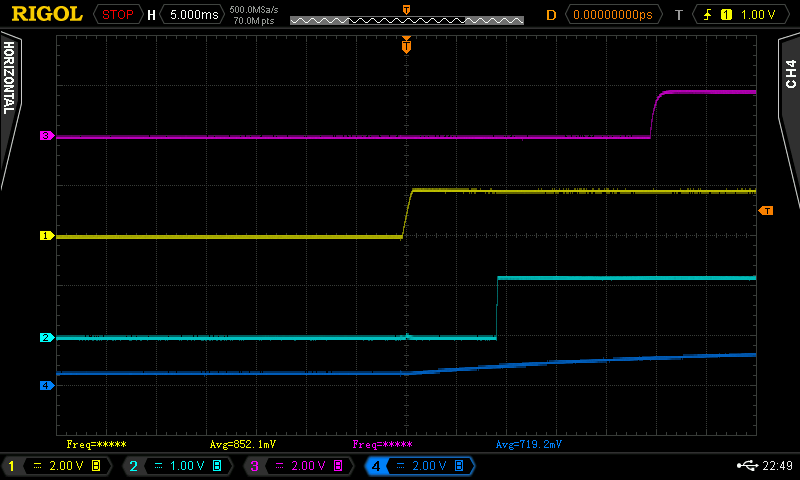Click the channel 4 blue ground marker

[47, 386]
